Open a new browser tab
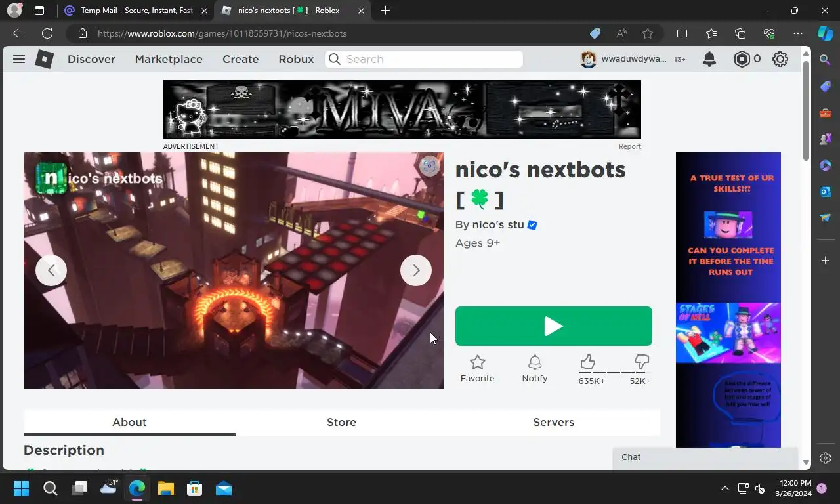The width and height of the screenshot is (840, 504). click(385, 10)
